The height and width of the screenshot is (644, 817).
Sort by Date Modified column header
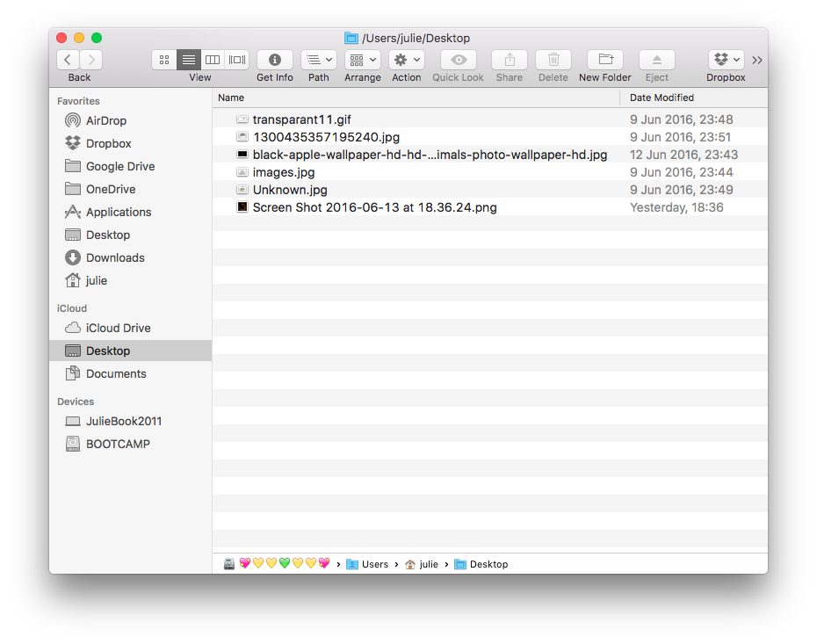click(694, 98)
